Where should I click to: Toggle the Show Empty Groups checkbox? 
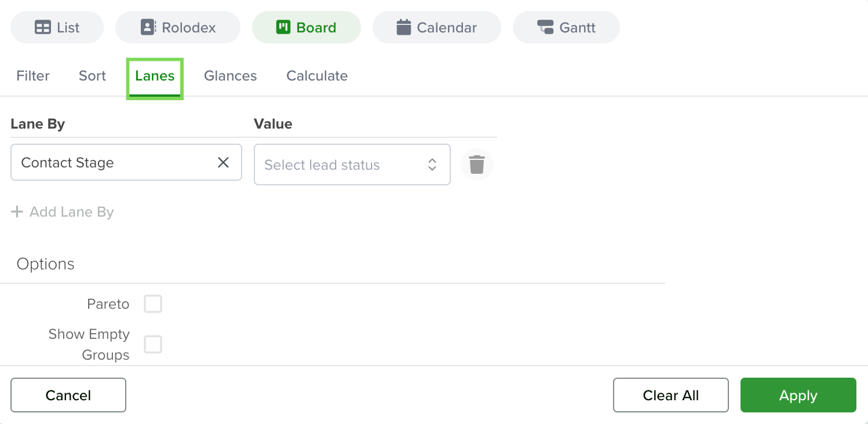(x=153, y=344)
